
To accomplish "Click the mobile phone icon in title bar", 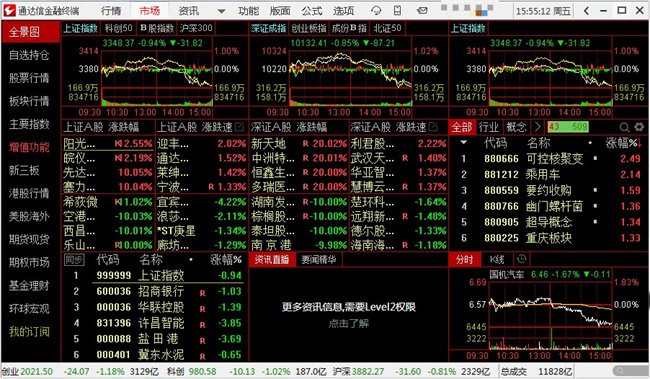I will 398,10.
